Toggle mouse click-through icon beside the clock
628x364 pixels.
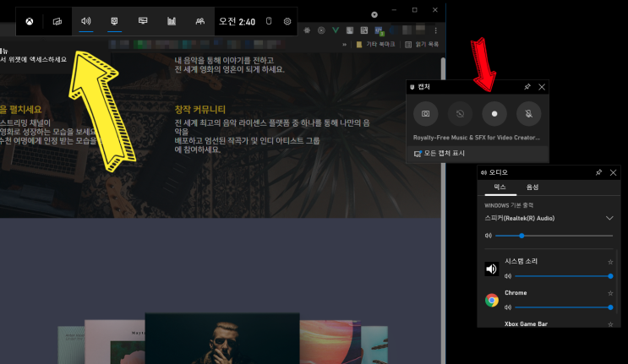point(269,21)
